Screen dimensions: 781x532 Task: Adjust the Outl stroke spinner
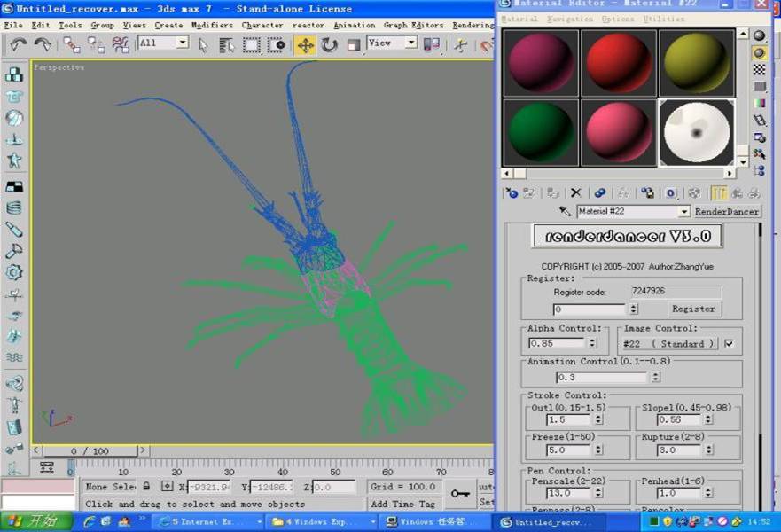click(598, 420)
